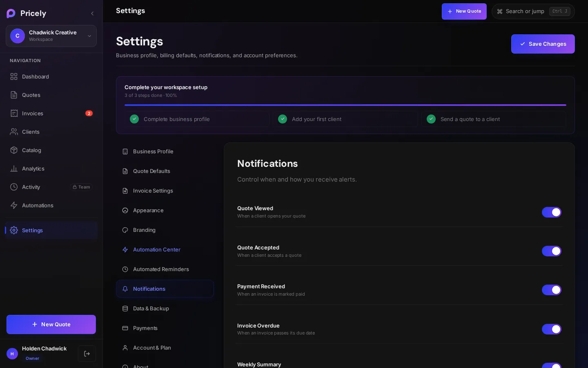Screen dimensions: 588x368
Task: Click the Data & Backup database icon
Action: point(125,308)
